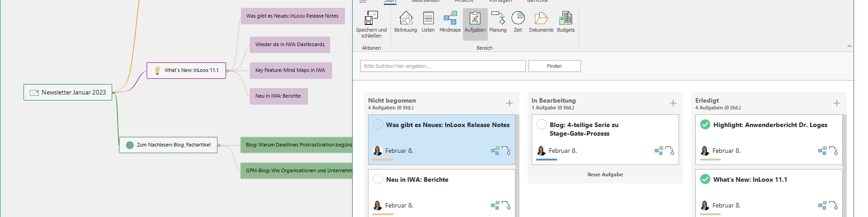Collapse the Zum Nachlesen: Blog, Fachartikel branch
Screen dimensions: 868x217
(219, 145)
